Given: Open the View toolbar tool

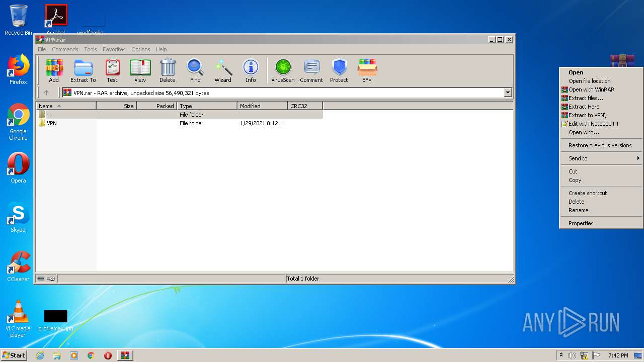Looking at the screenshot, I should (x=140, y=70).
